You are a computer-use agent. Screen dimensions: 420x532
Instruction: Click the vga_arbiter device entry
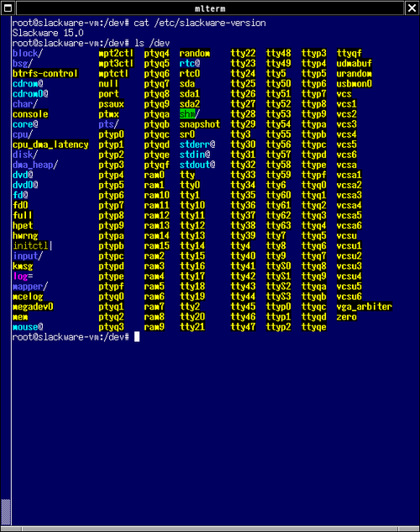[x=365, y=307]
